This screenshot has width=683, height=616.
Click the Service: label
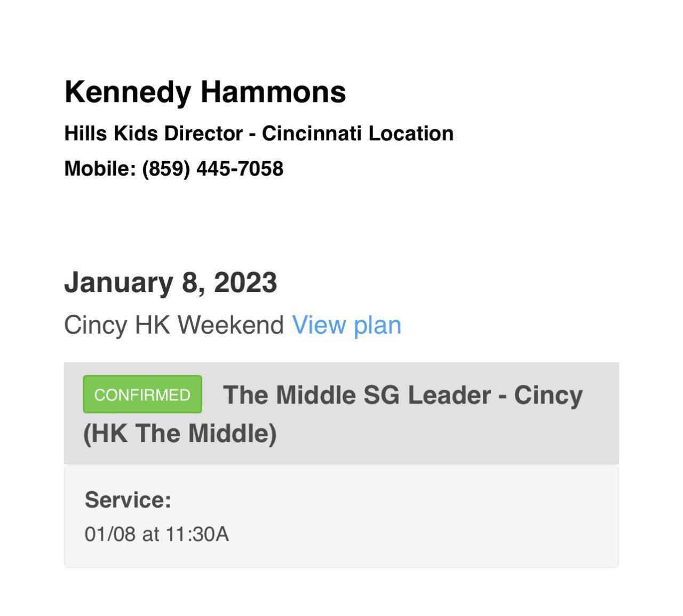[128, 500]
